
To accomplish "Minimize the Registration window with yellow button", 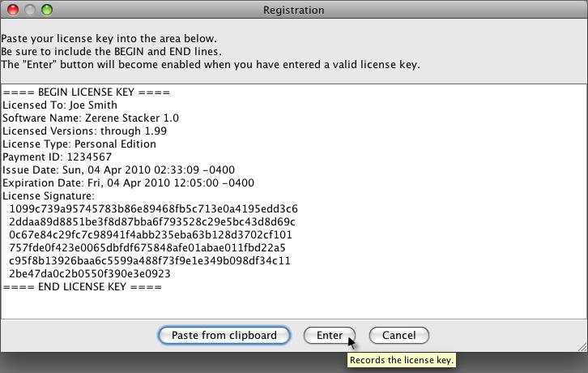I will point(31,11).
